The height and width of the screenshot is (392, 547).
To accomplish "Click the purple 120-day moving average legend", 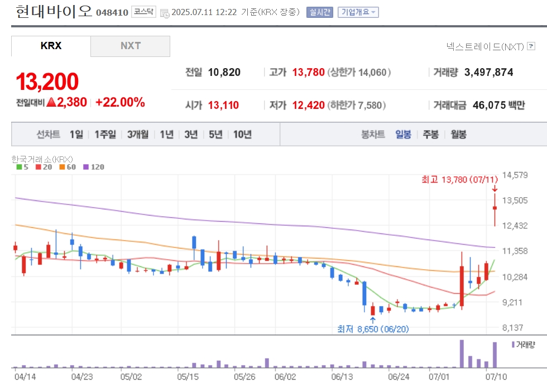I will 94,167.
